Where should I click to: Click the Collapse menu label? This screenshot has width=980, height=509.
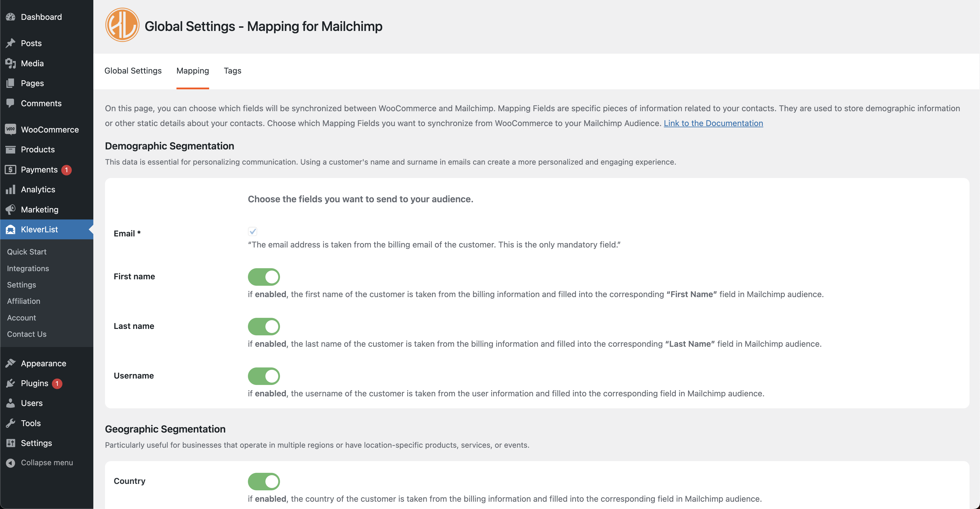pyautogui.click(x=47, y=463)
